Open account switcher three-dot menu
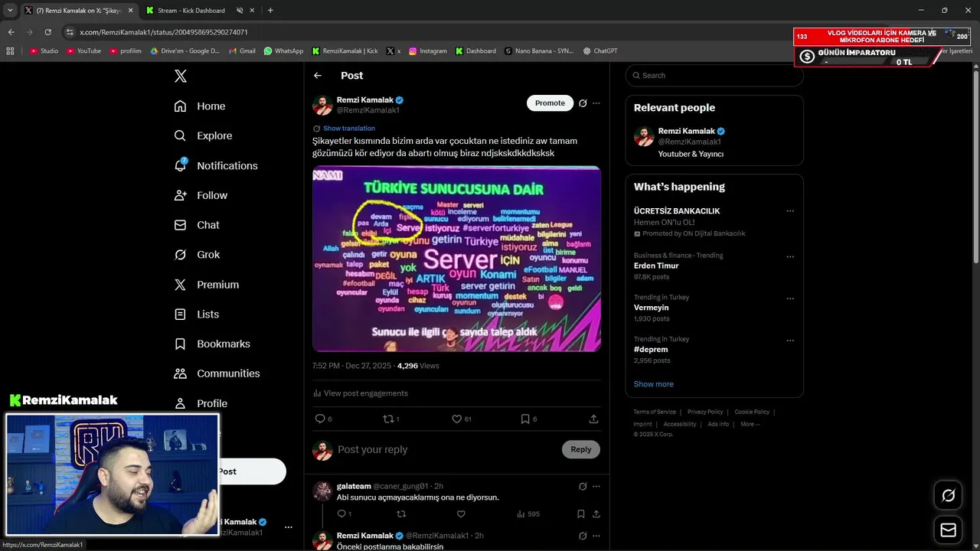Viewport: 980px width, 551px height. (289, 527)
